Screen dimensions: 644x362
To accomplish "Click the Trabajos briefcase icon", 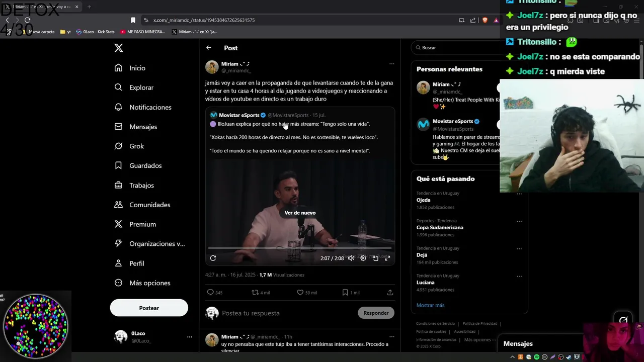I will click(118, 185).
